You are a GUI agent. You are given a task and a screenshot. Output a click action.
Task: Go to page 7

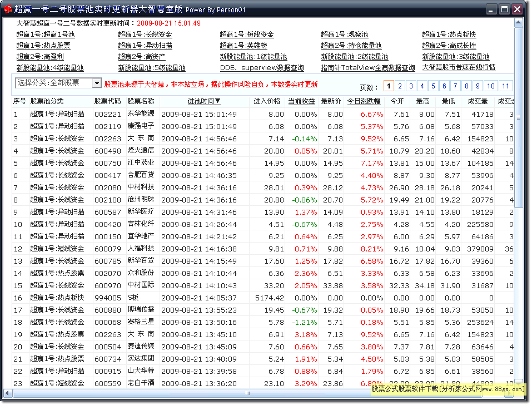tap(455, 86)
